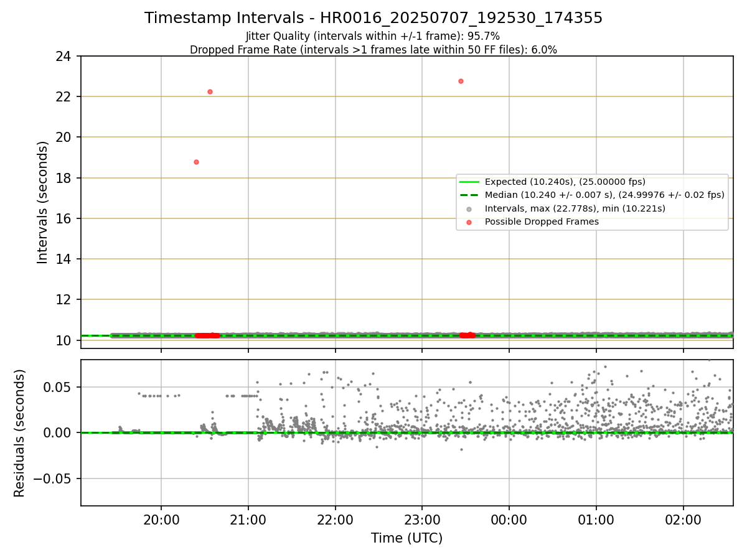Image resolution: width=747 pixels, height=560 pixels.
Task: Click the 22:00 x-axis tick label
Action: 336,519
